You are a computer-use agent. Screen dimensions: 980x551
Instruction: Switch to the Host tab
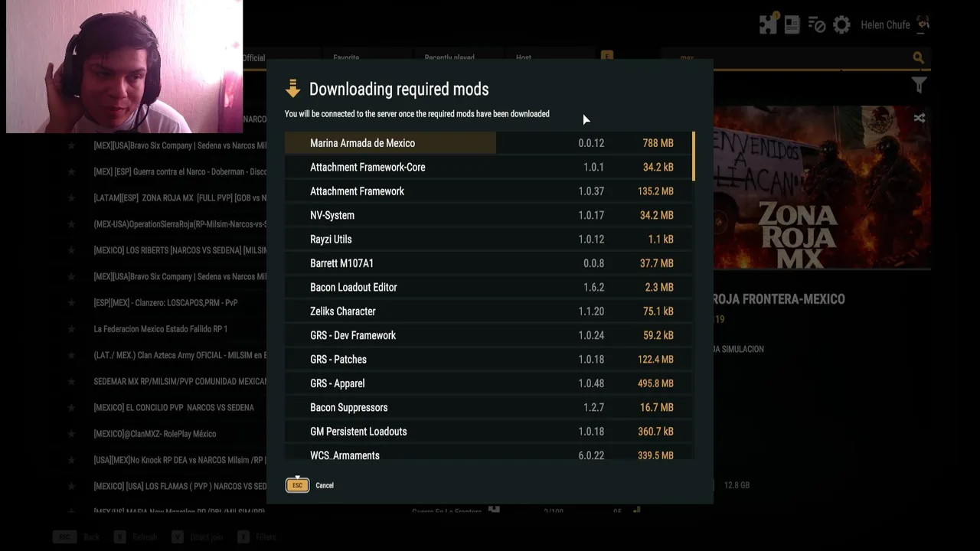tap(524, 57)
